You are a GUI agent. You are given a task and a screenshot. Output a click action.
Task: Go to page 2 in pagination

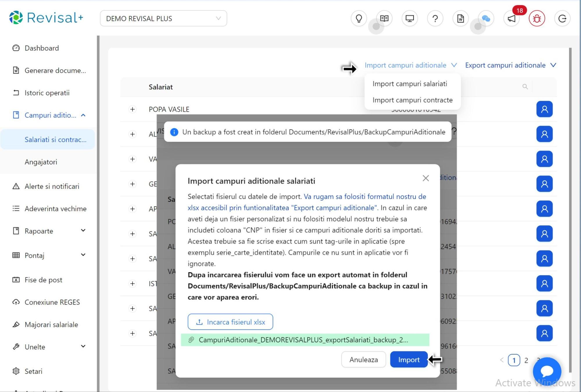click(526, 360)
